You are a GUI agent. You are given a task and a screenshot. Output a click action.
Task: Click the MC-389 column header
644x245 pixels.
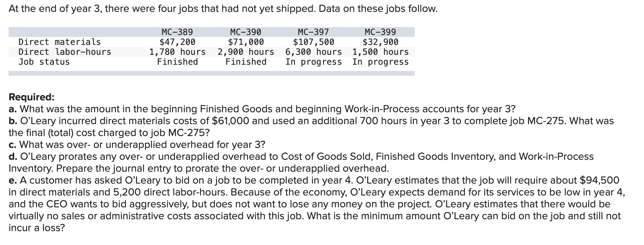(x=177, y=32)
